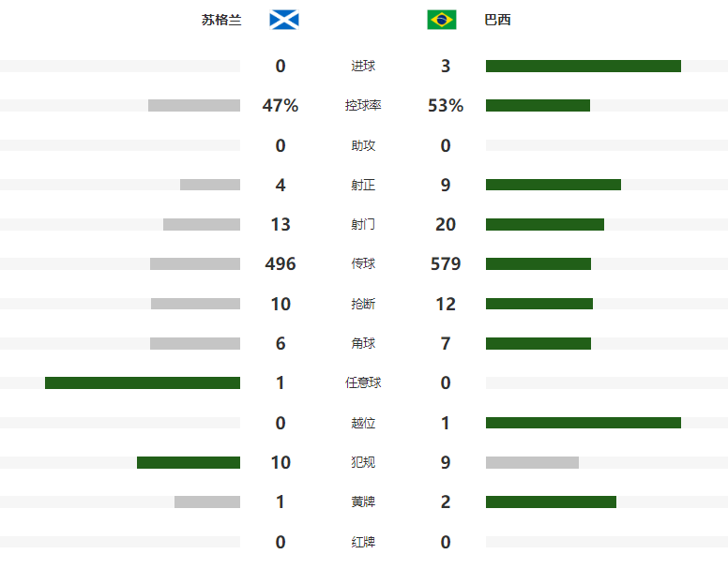Click Brazil's 53% possession value
Viewport: 728px width, 569px height.
point(446,106)
